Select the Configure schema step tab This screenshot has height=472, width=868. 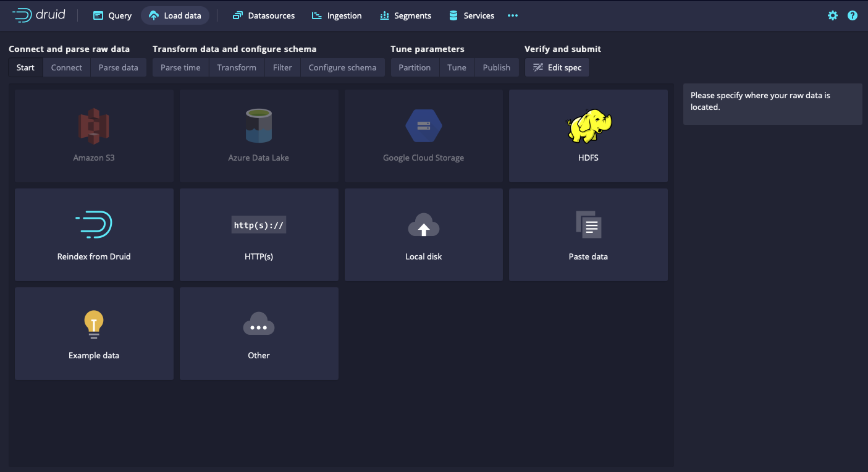(342, 67)
